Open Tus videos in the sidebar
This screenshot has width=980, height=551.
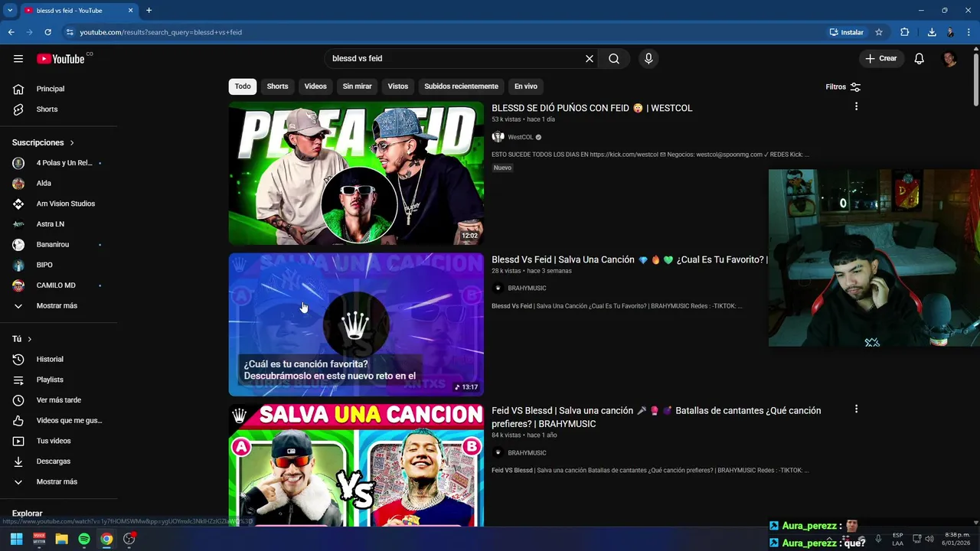point(59,441)
